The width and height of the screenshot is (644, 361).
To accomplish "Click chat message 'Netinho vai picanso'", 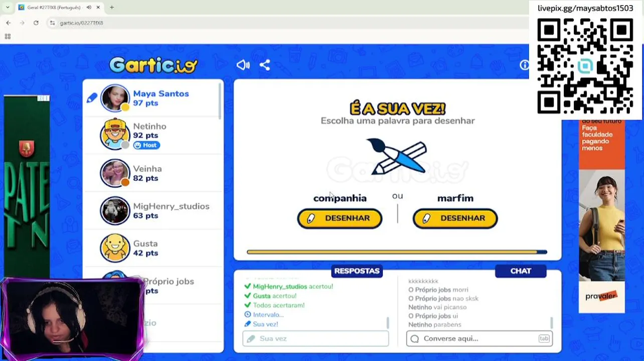I will click(437, 307).
